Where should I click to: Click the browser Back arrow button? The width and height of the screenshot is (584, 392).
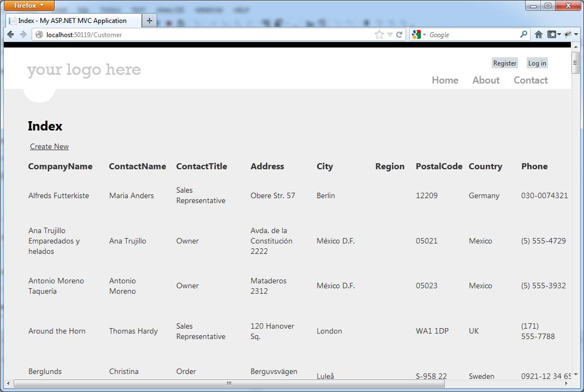point(10,34)
